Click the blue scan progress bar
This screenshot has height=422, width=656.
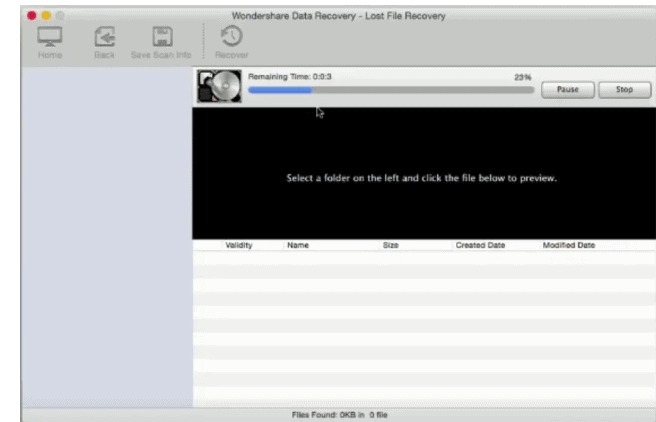pyautogui.click(x=391, y=90)
